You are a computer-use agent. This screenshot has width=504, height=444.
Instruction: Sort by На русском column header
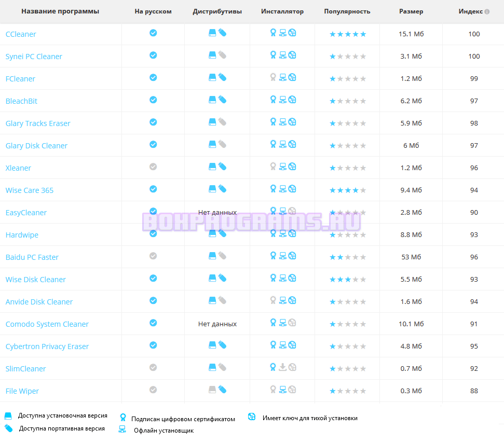coord(153,11)
